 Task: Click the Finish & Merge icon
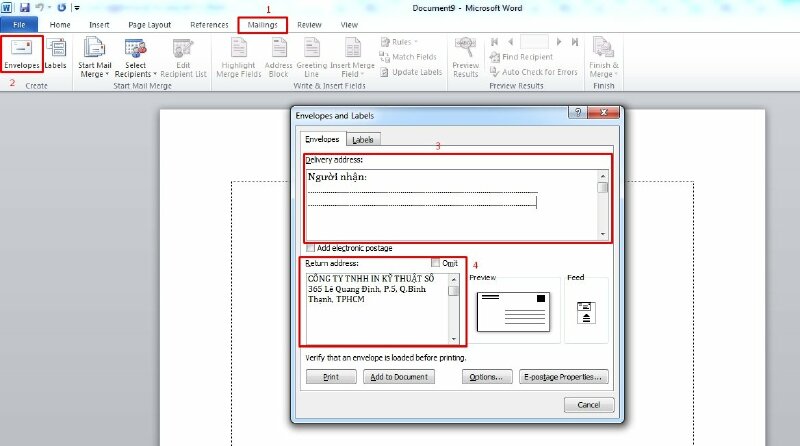[603, 55]
